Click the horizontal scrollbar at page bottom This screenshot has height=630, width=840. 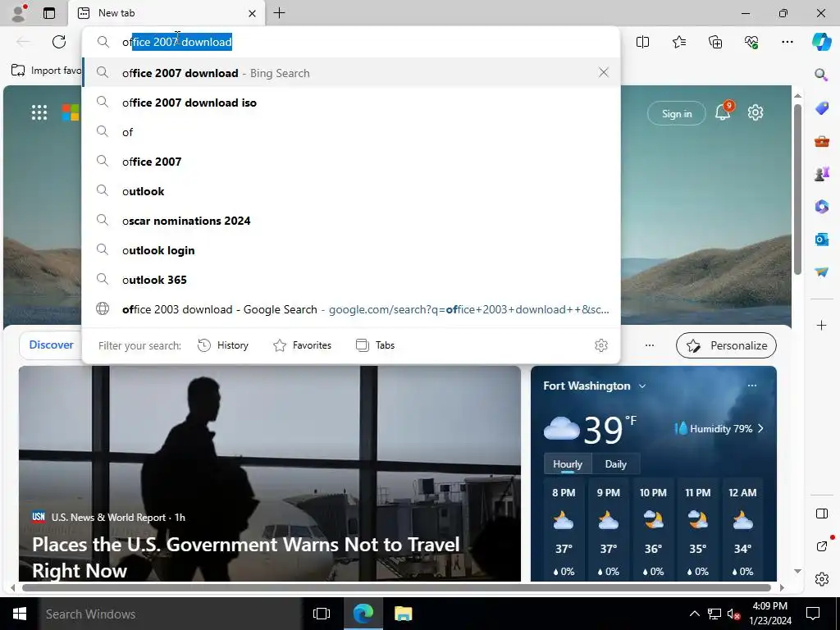(x=396, y=587)
